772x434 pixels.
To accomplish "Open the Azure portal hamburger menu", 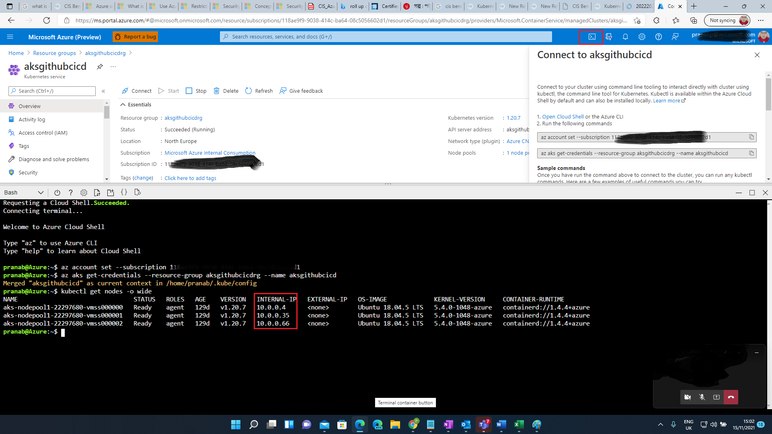I will click(10, 37).
